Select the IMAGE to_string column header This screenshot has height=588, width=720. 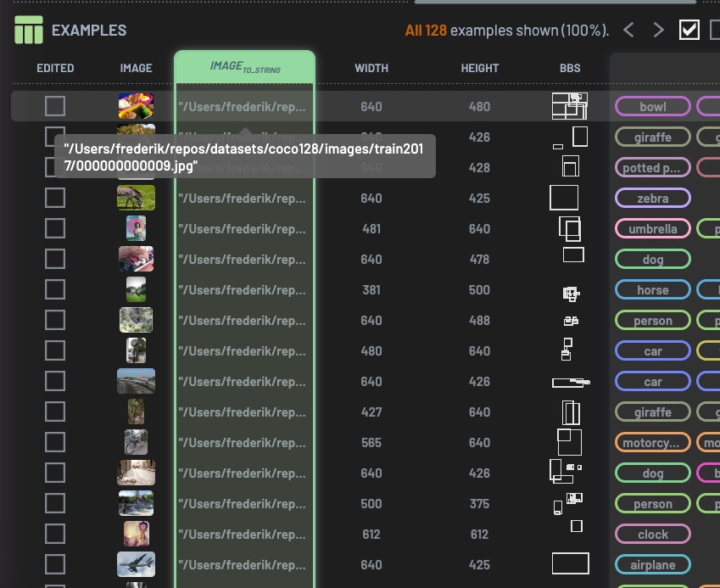(x=244, y=67)
